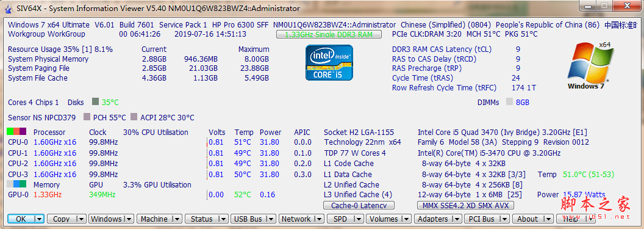Click the GPU-0 temperature '52°C'
The width and height of the screenshot is (644, 229).
click(x=243, y=194)
